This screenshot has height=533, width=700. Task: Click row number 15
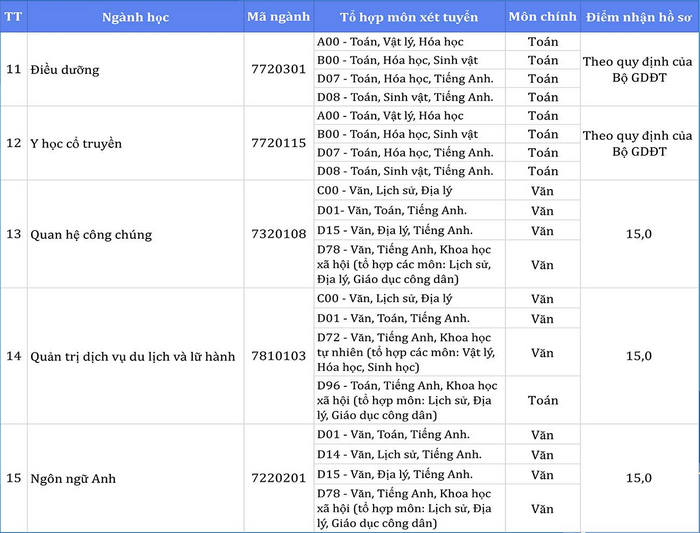click(14, 478)
